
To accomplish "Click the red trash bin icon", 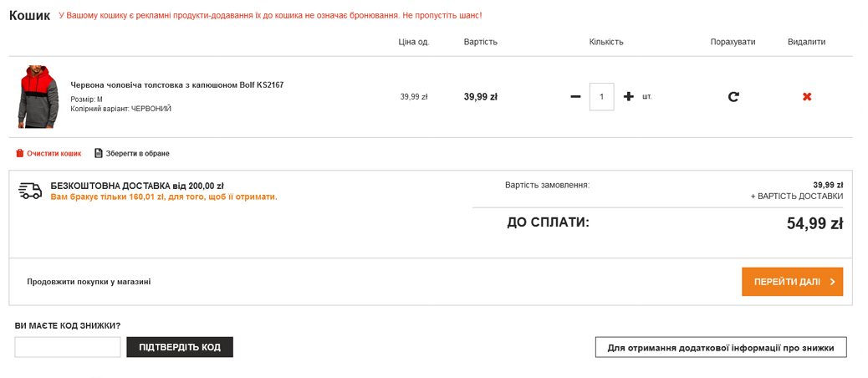I will pos(20,154).
